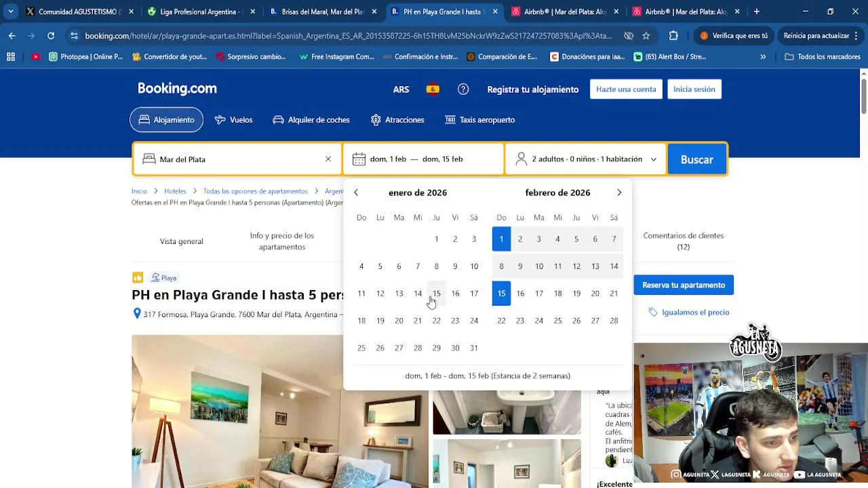Close the Liga Profesional Argentina tab

(x=252, y=12)
